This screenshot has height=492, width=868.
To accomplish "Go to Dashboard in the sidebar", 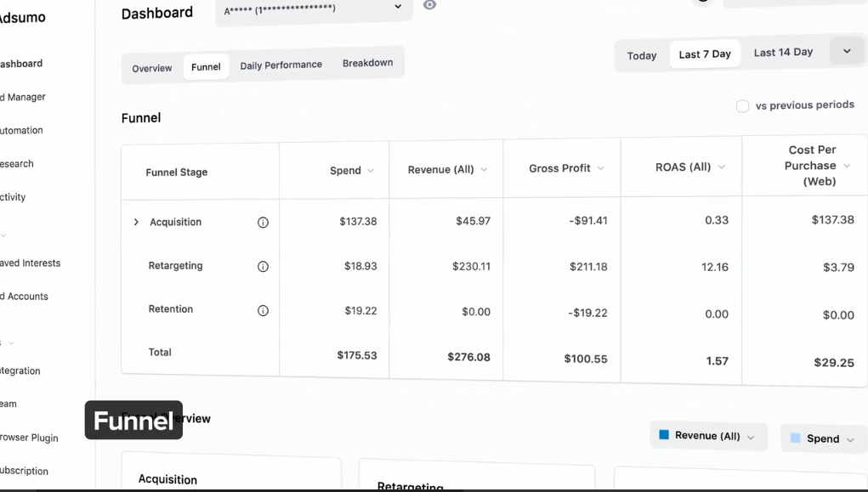I will click(21, 64).
